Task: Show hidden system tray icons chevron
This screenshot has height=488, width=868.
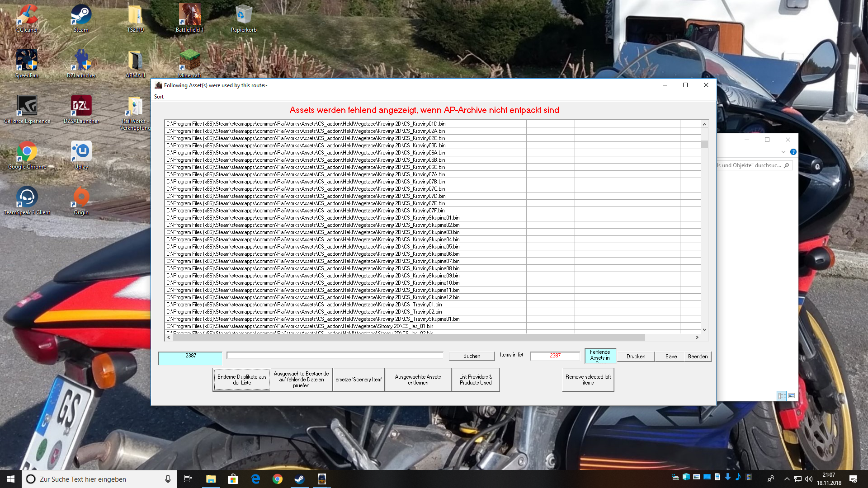Action: pyautogui.click(x=787, y=479)
